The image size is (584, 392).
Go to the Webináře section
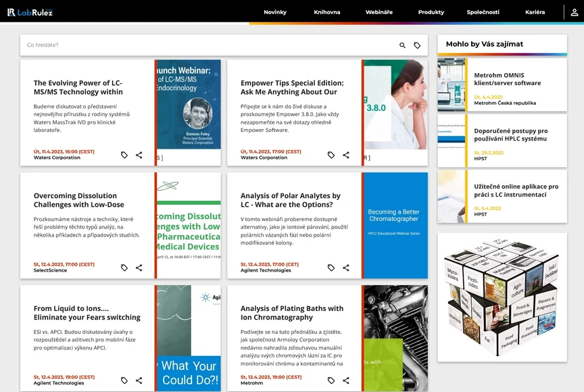(379, 12)
